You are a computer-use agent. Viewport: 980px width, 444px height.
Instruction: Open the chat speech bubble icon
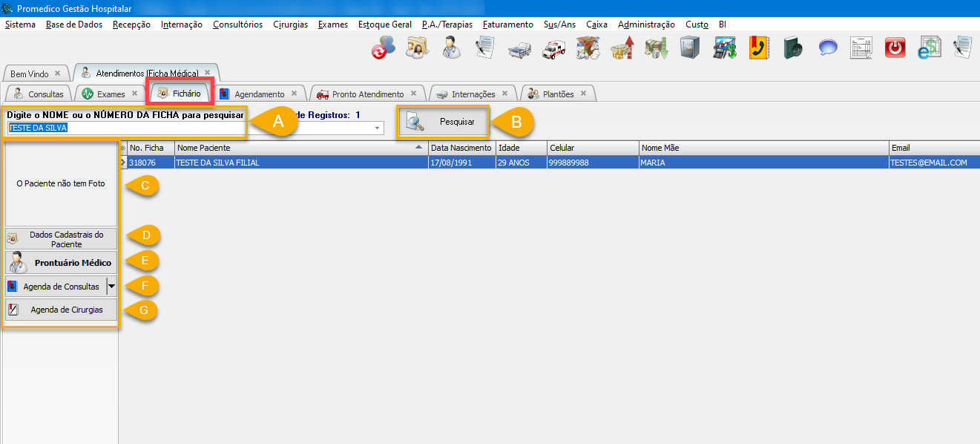point(828,48)
